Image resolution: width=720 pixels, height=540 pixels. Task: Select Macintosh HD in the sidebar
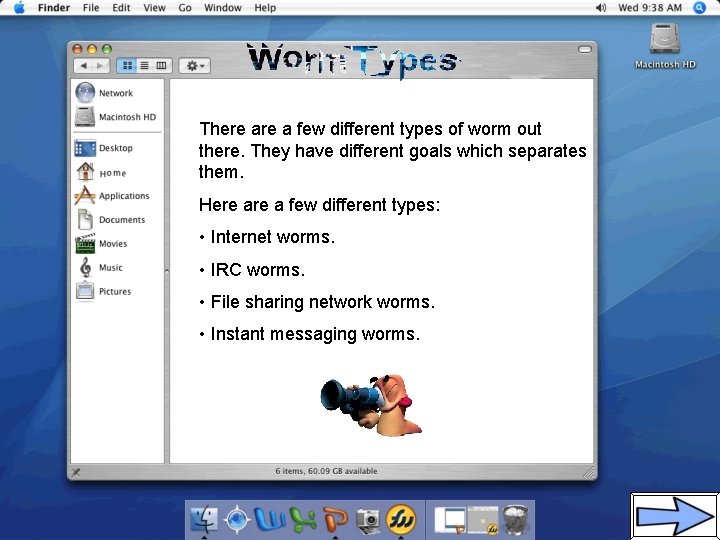tap(115, 117)
